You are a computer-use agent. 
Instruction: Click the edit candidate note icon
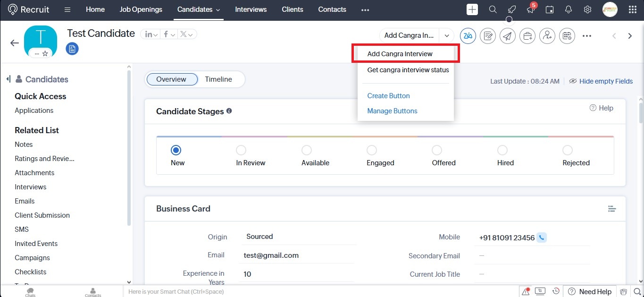tap(487, 36)
